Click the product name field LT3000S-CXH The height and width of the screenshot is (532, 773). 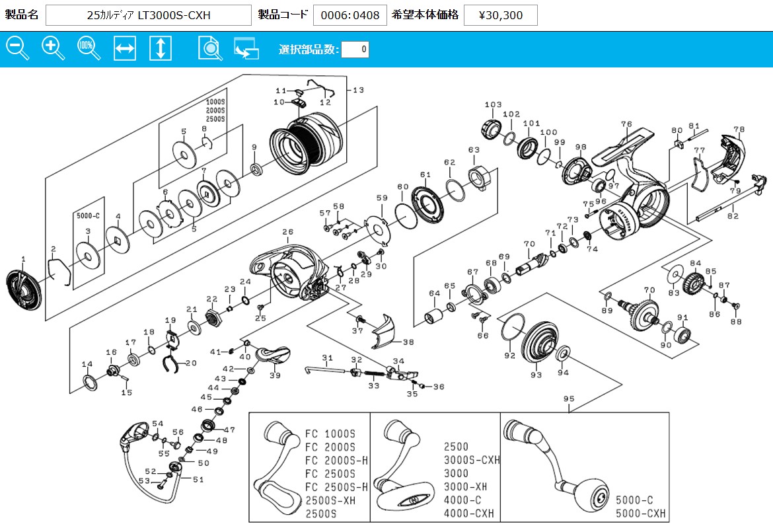149,15
